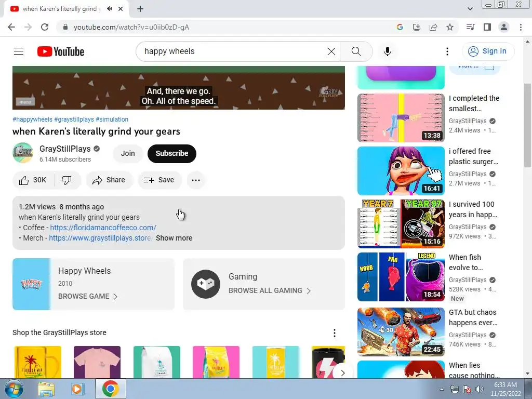Open the Chrome three-dot menu
532x399 pixels.
pos(521,27)
